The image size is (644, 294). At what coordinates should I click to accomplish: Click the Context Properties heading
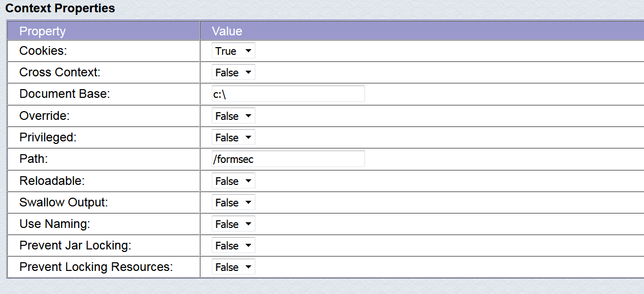(60, 9)
